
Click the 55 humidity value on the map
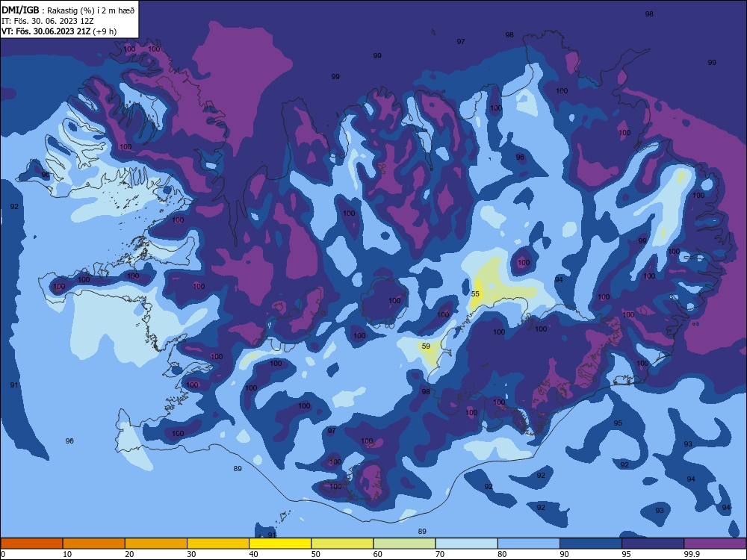(475, 293)
